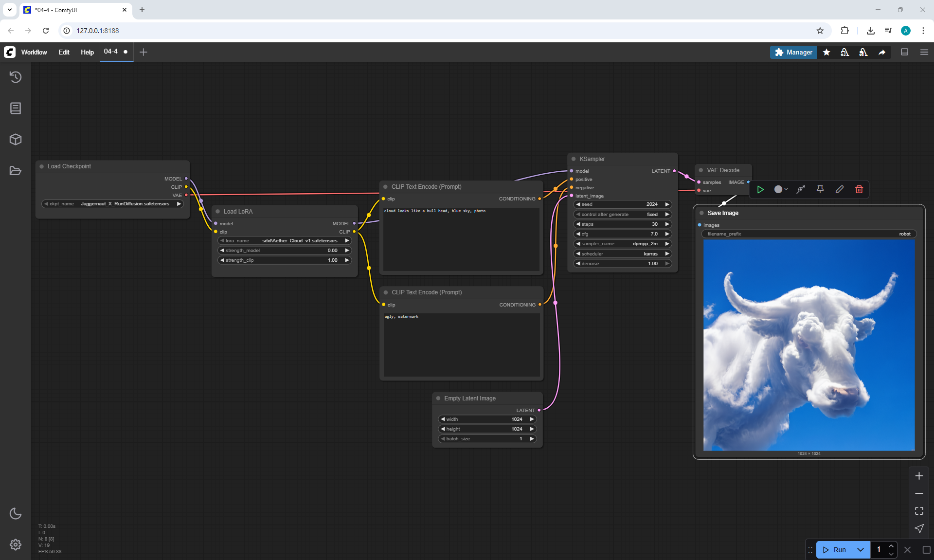Collapse the KSampler node via its dot

pos(574,159)
